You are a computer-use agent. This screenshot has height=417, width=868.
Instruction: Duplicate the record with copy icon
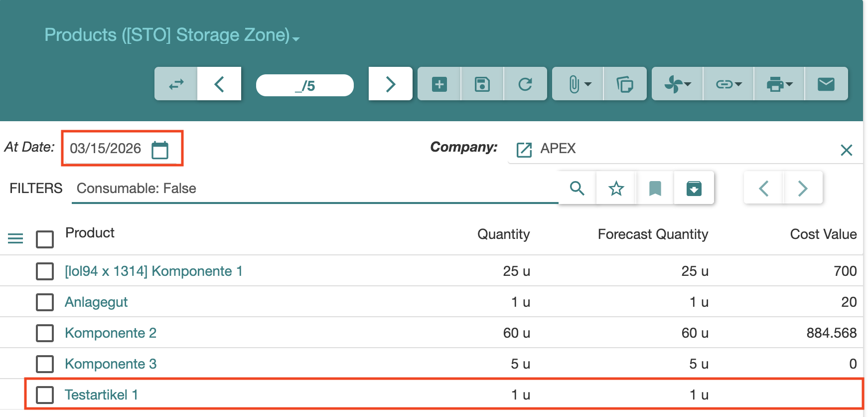point(624,84)
